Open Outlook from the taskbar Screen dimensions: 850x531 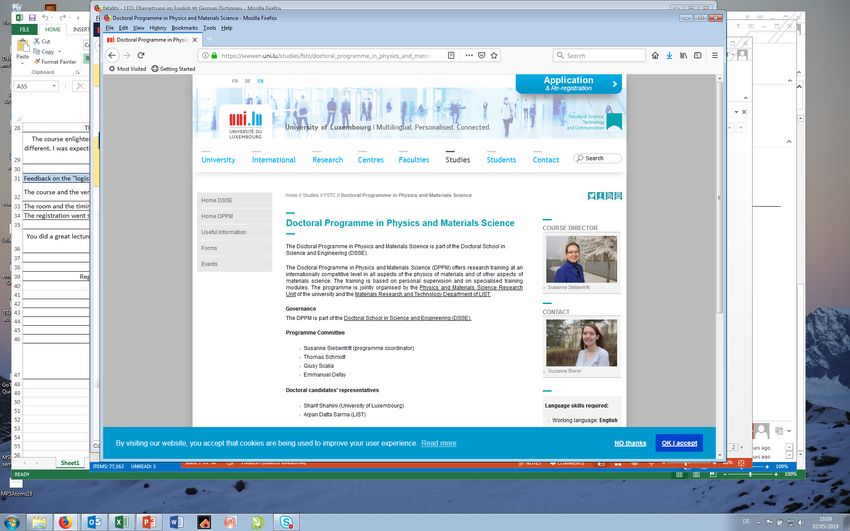pyautogui.click(x=94, y=522)
